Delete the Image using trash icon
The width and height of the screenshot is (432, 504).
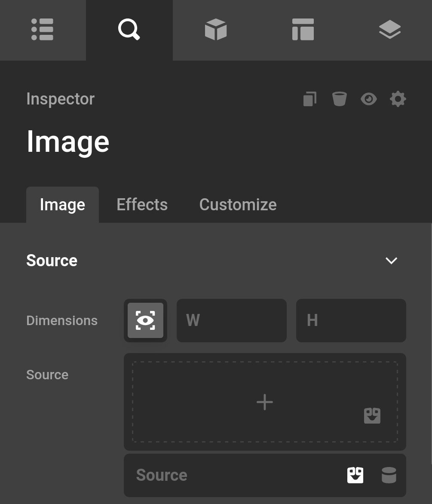click(x=339, y=98)
